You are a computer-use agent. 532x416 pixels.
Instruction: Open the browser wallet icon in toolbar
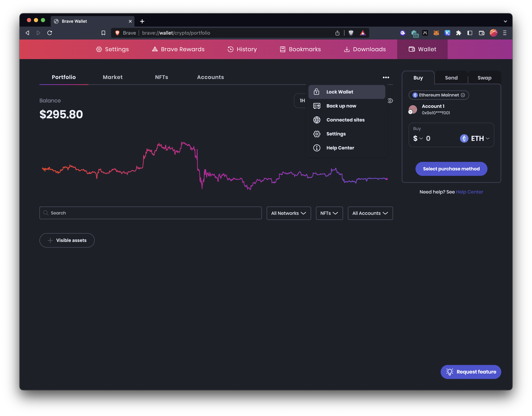[482, 33]
